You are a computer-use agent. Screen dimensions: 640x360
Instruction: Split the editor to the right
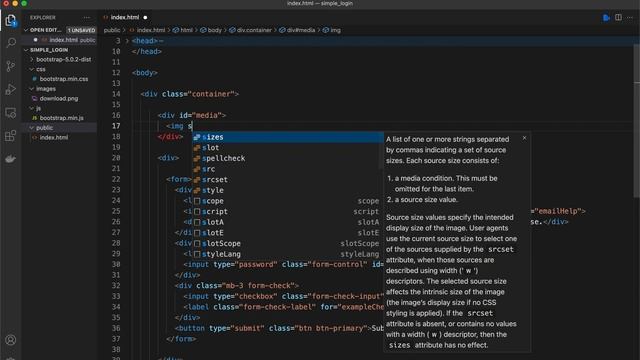click(x=618, y=18)
